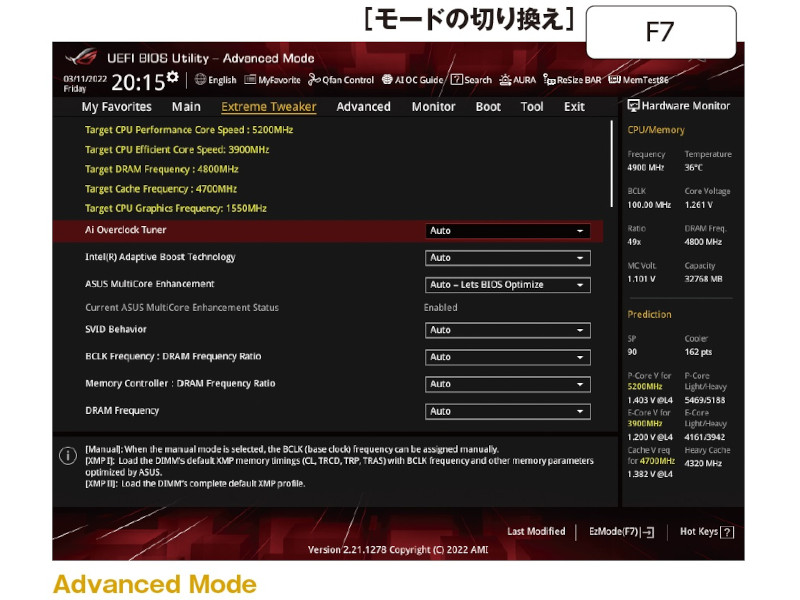This screenshot has height=600, width=800.
Task: Click the 162 pts cooler value
Action: [698, 352]
